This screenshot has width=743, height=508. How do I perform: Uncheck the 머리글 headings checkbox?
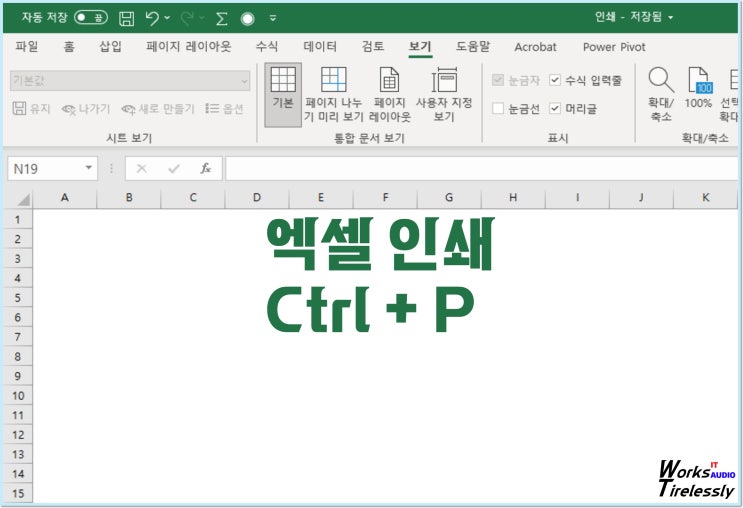[555, 109]
